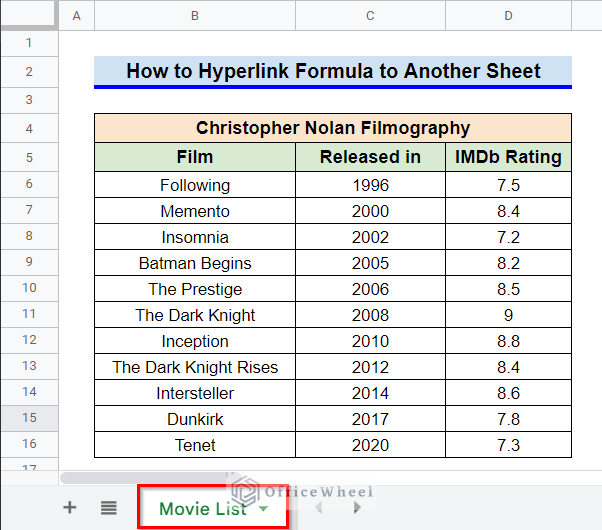Image resolution: width=602 pixels, height=530 pixels.
Task: Select the Movie List sheet tab
Action: pyautogui.click(x=213, y=508)
